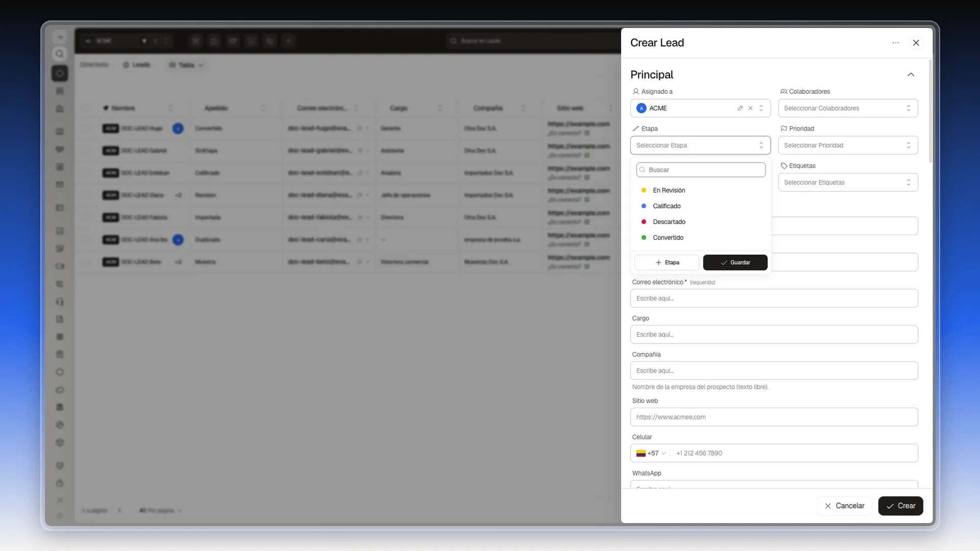
Task: Click the Guardar button
Action: pyautogui.click(x=735, y=262)
